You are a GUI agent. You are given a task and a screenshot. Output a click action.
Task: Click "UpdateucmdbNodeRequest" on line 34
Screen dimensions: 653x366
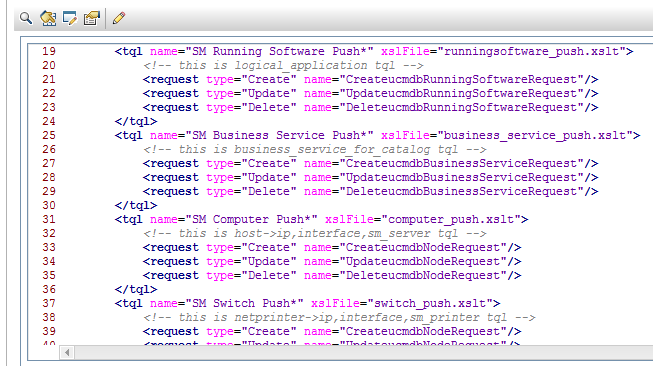pyautogui.click(x=423, y=261)
